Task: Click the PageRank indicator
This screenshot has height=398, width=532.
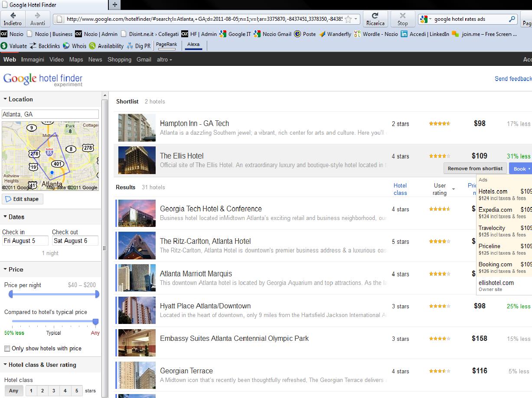Action: pyautogui.click(x=166, y=45)
